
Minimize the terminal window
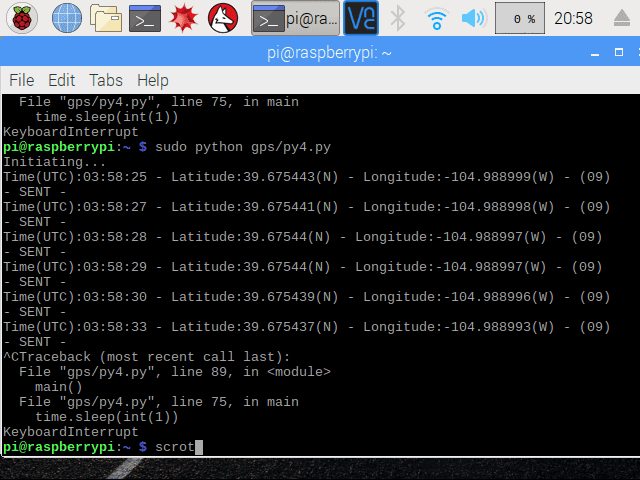click(595, 53)
